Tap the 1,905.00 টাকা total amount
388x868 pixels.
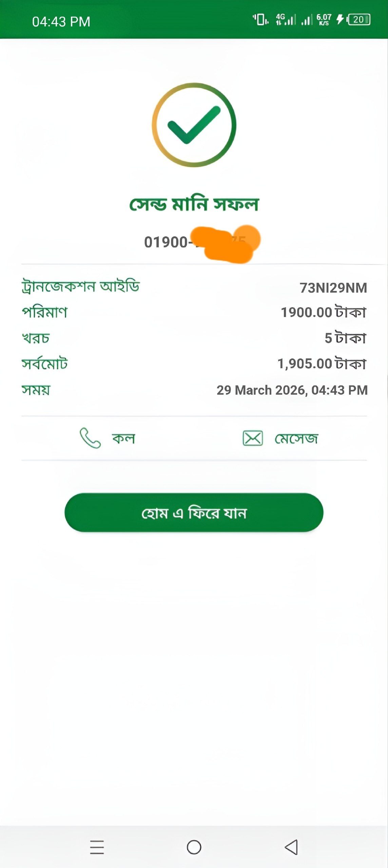322,364
